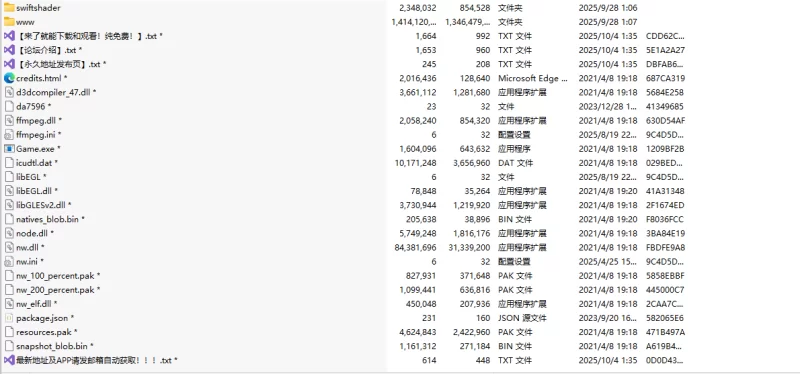Click the node.dll file icon
The height and width of the screenshot is (374, 800).
pyautogui.click(x=9, y=233)
